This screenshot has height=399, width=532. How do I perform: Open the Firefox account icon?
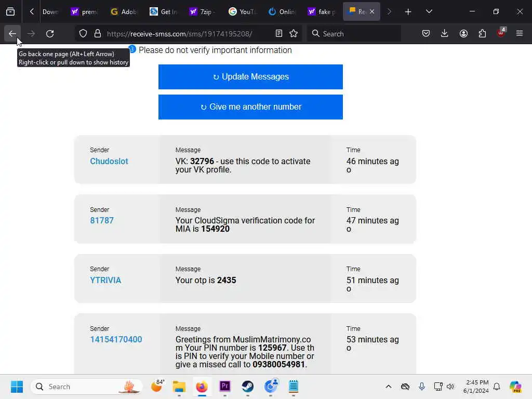[463, 34]
